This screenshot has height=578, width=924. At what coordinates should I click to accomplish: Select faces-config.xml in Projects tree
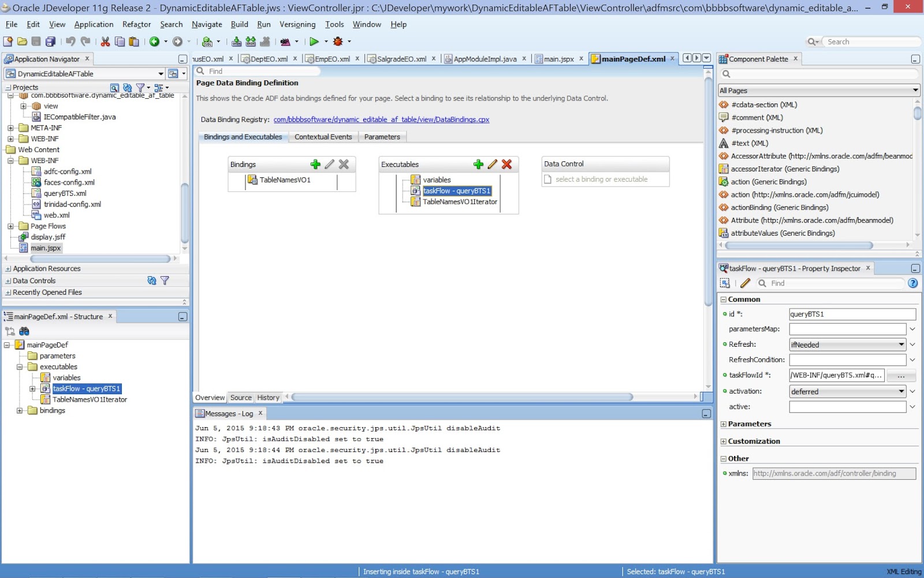[69, 182]
